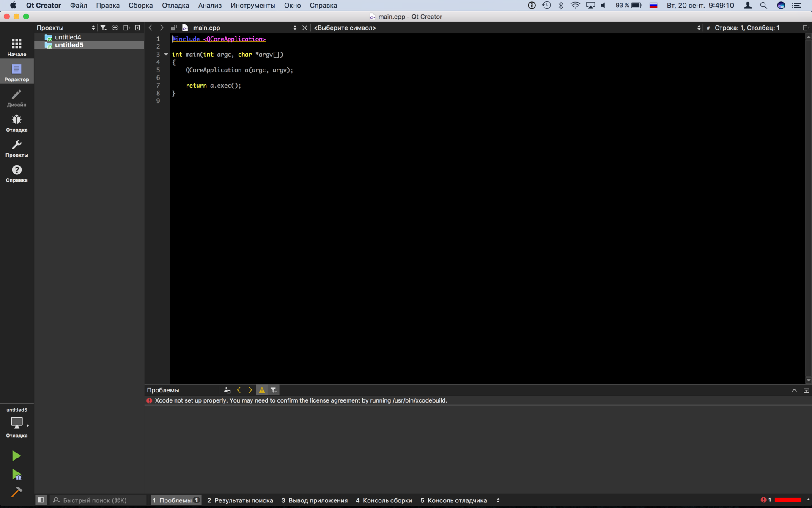The height and width of the screenshot is (508, 812).
Task: Open the Окно menu
Action: pos(292,6)
